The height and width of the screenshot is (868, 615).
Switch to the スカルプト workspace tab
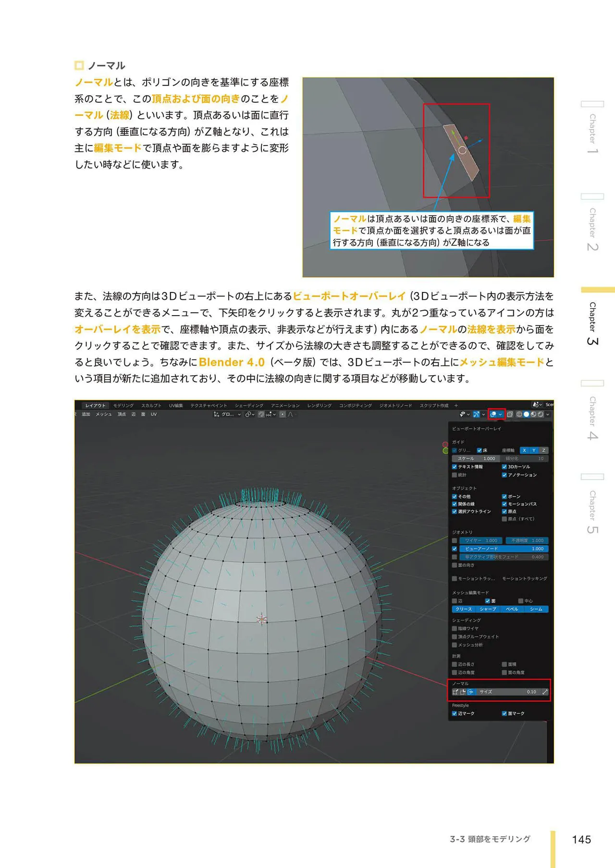(x=151, y=405)
